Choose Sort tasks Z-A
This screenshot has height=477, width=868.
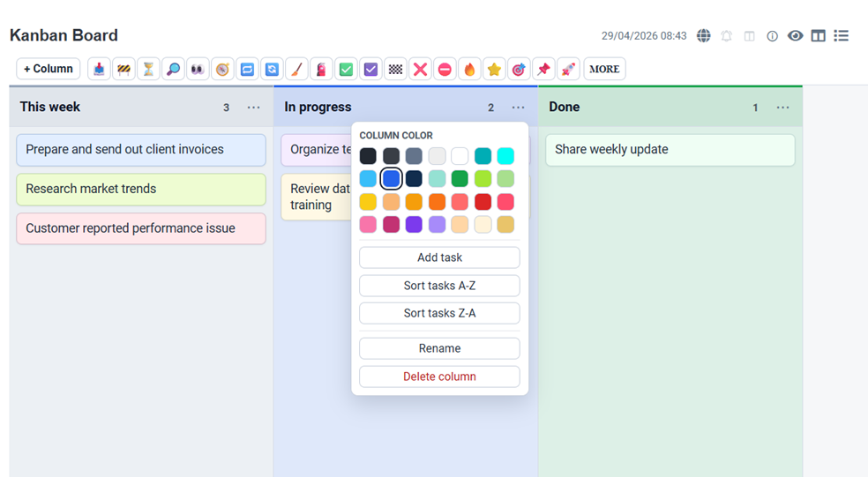439,313
